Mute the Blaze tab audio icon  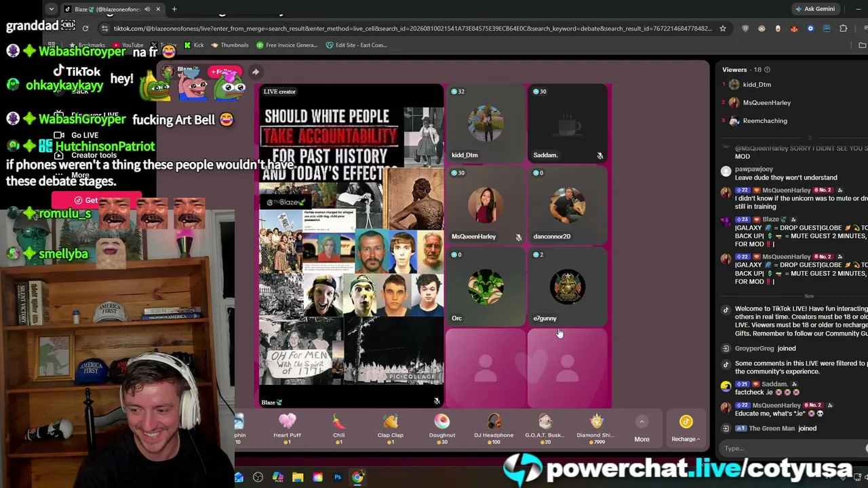(147, 9)
